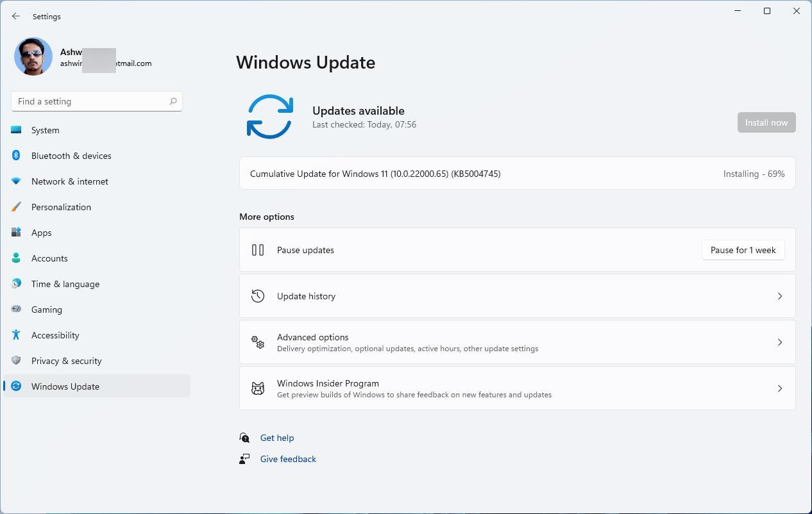
Task: Click the Apps icon in sidebar
Action: [x=16, y=233]
